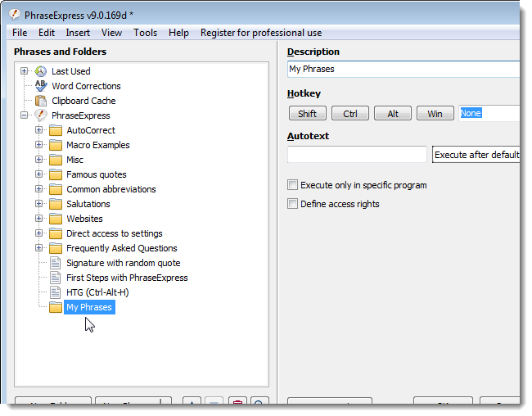Open the View menu
Viewport: 532px width, 416px height.
(111, 33)
